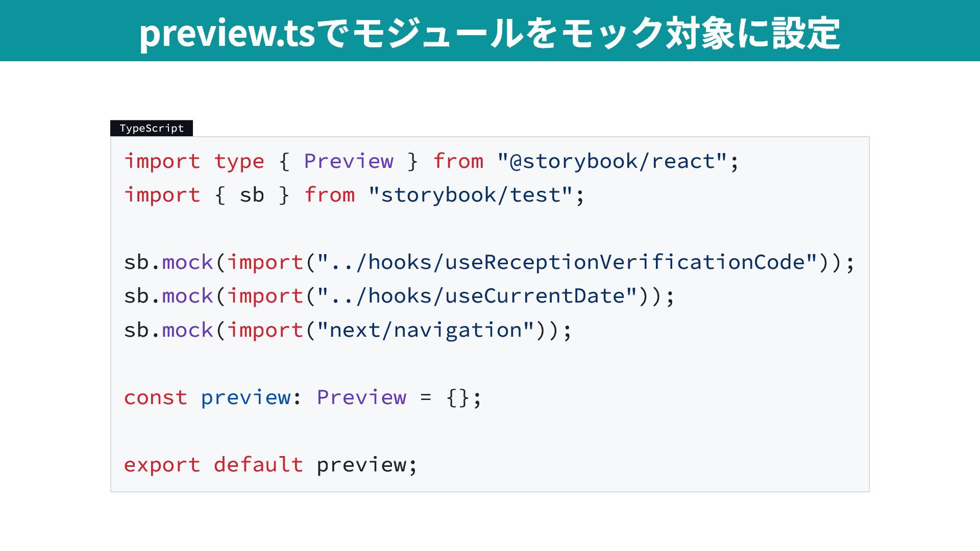Click the Preview type annotation after colon
Viewport: 980px width, 551px height.
tap(361, 397)
